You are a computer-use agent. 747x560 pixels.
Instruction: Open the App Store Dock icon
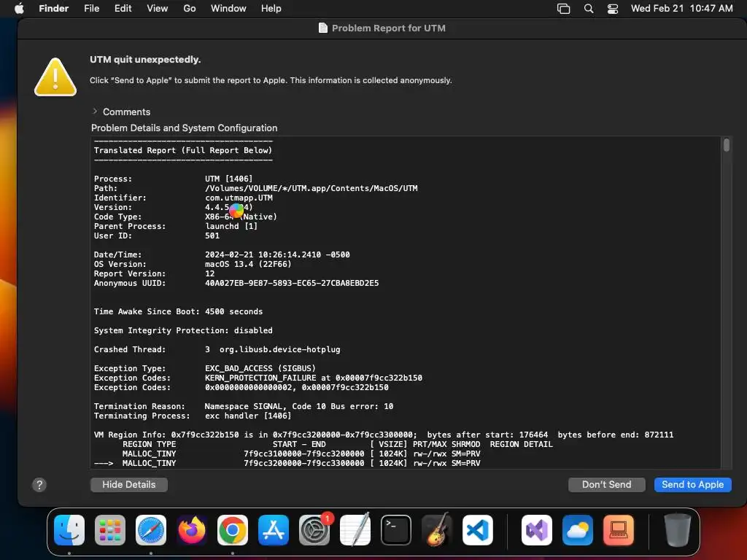tap(274, 530)
